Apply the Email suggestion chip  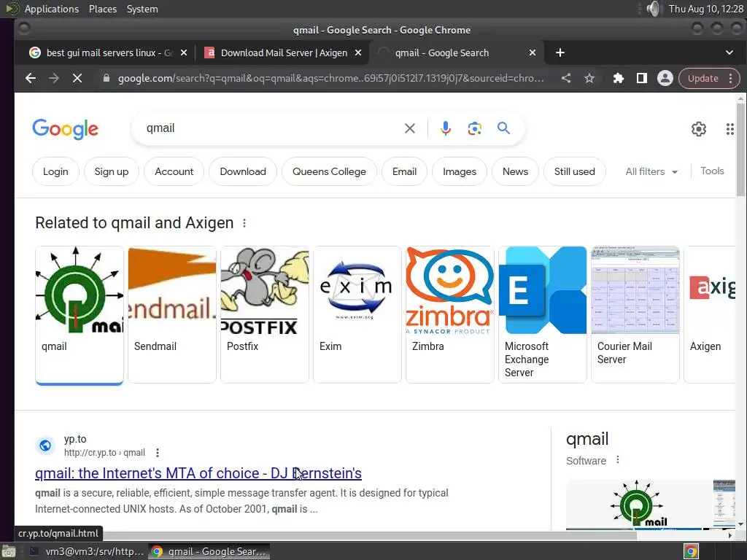point(404,171)
